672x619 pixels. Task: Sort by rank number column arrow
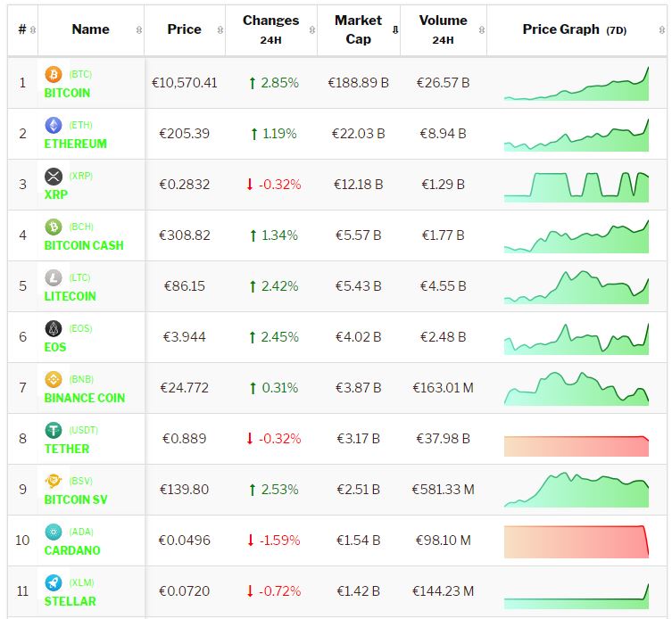[33, 29]
